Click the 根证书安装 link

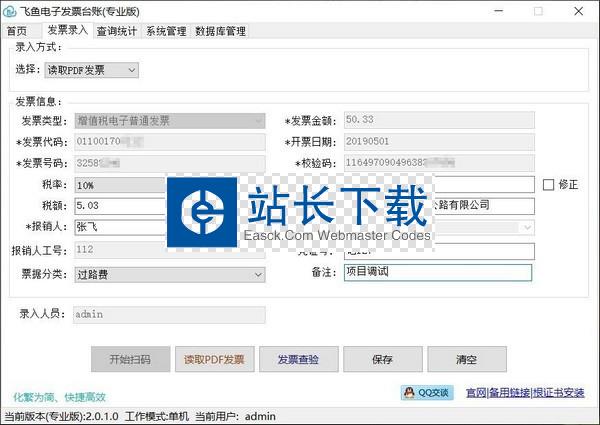(559, 393)
